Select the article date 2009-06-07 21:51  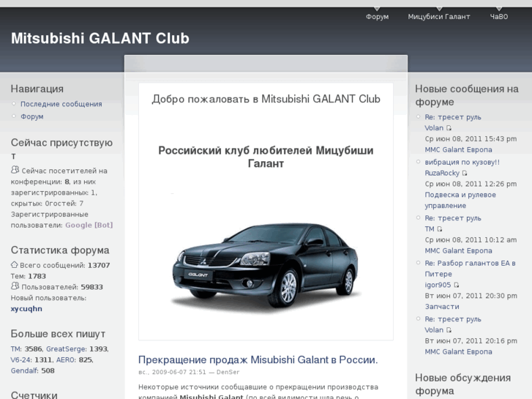[179, 372]
